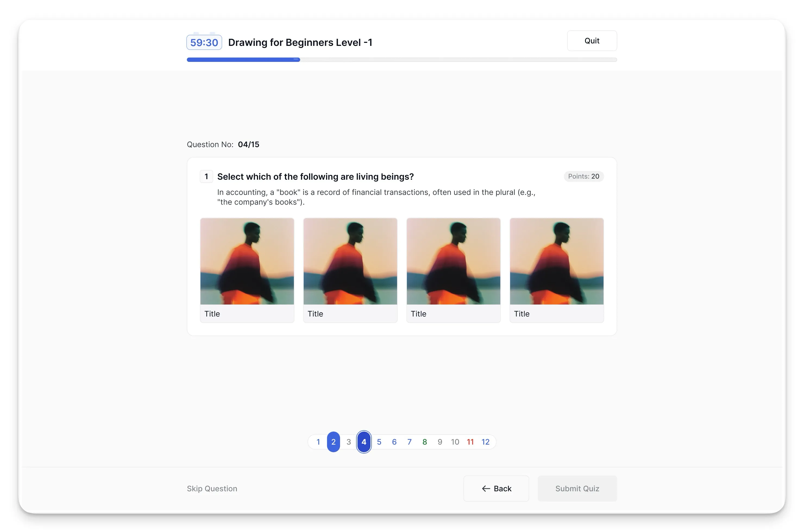This screenshot has height=532, width=804.
Task: Select the fourth Title image option
Action: point(557,270)
